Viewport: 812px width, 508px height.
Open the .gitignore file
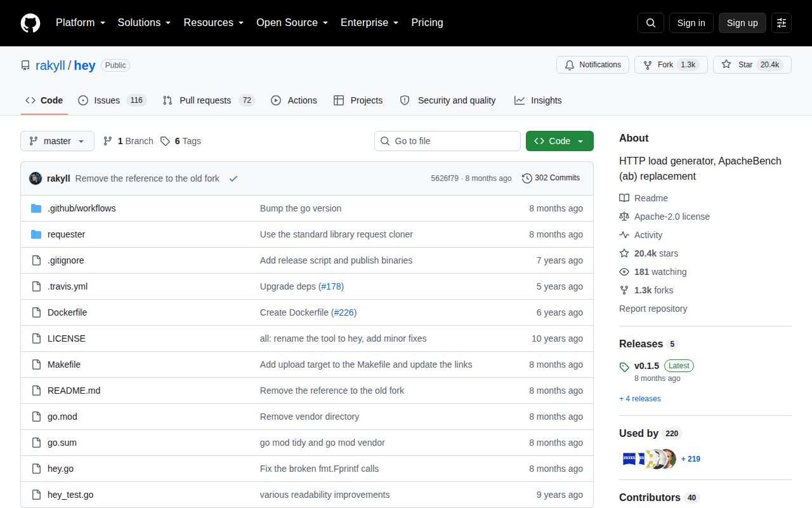point(66,260)
